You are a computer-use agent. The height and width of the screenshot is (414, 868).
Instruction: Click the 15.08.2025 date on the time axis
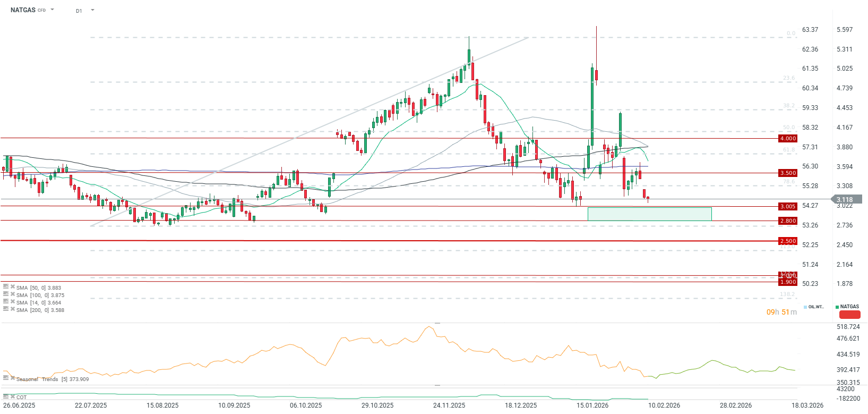[x=162, y=405]
